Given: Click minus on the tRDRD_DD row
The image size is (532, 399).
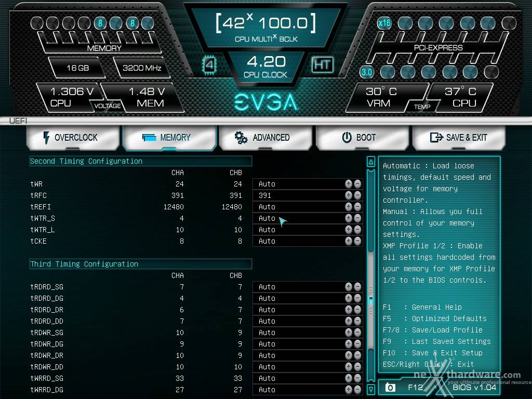Looking at the screenshot, I should (x=357, y=321).
